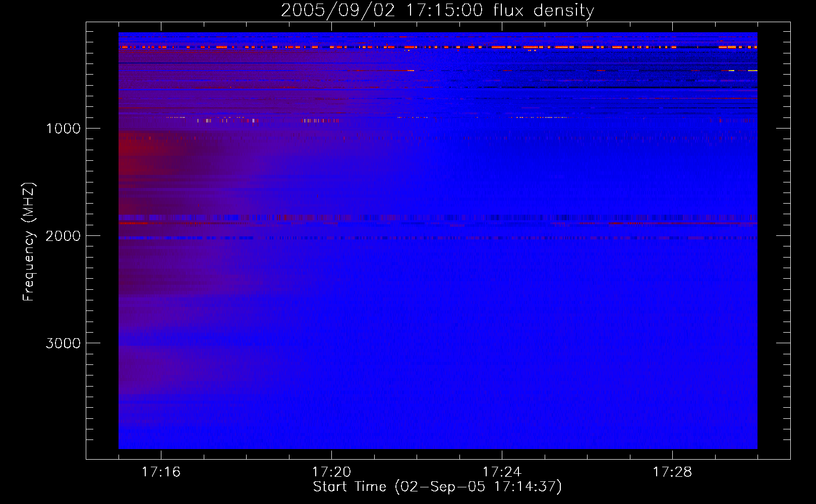Click the 17:16 time tick label
This screenshot has width=816, height=504.
tap(161, 472)
